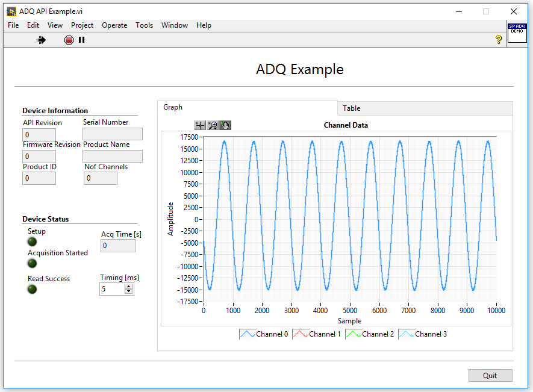Viewport: 533px width, 392px height.
Task: Switch to the Table tab
Action: coord(352,108)
